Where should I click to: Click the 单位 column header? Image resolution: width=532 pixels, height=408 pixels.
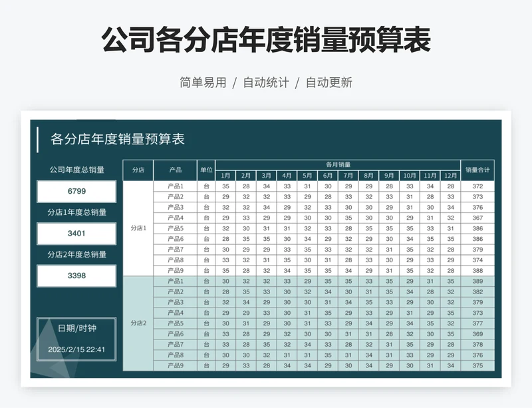(206, 170)
